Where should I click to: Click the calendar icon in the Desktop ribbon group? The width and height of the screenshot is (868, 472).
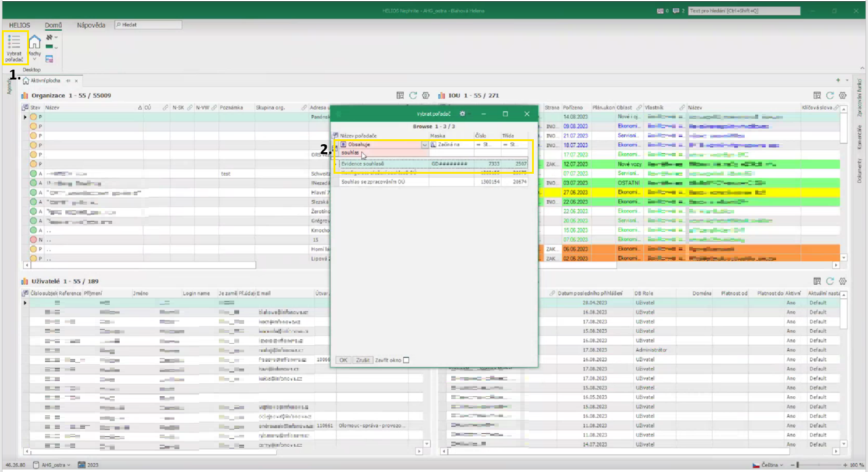(49, 59)
